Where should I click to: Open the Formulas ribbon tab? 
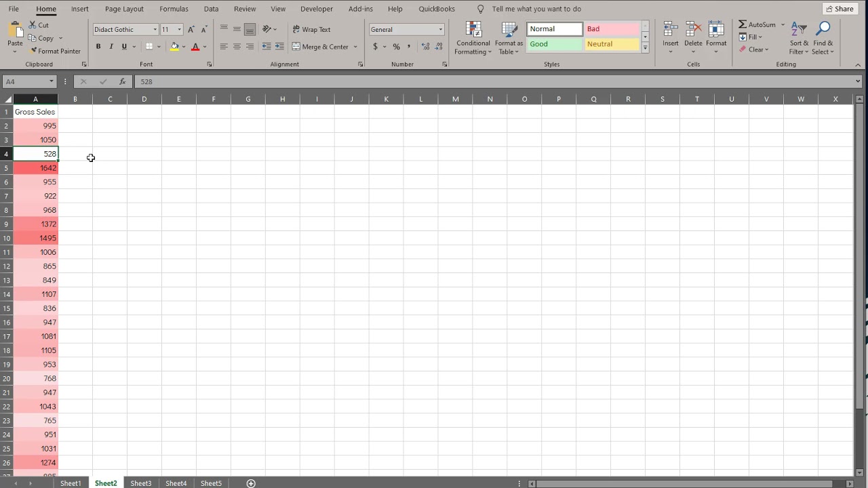[174, 9]
